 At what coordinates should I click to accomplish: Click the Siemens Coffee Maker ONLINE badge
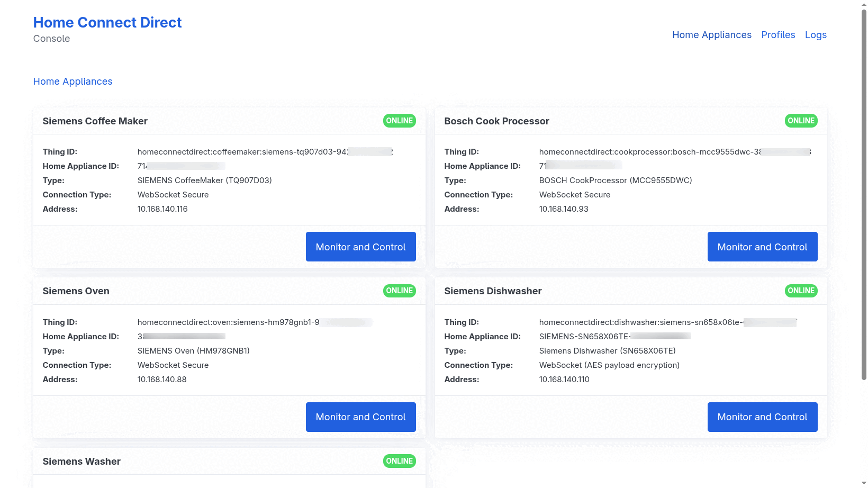pyautogui.click(x=400, y=121)
